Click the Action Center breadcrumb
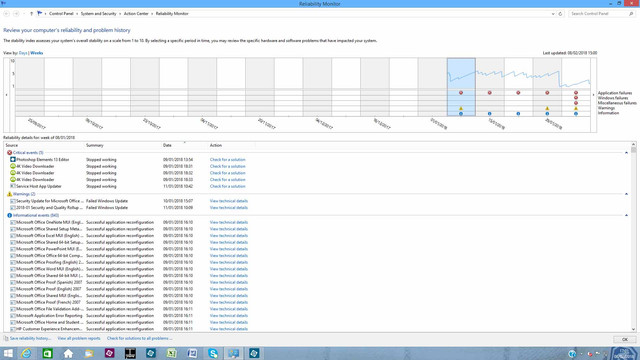Viewport: 640px width, 360px height. pyautogui.click(x=136, y=14)
